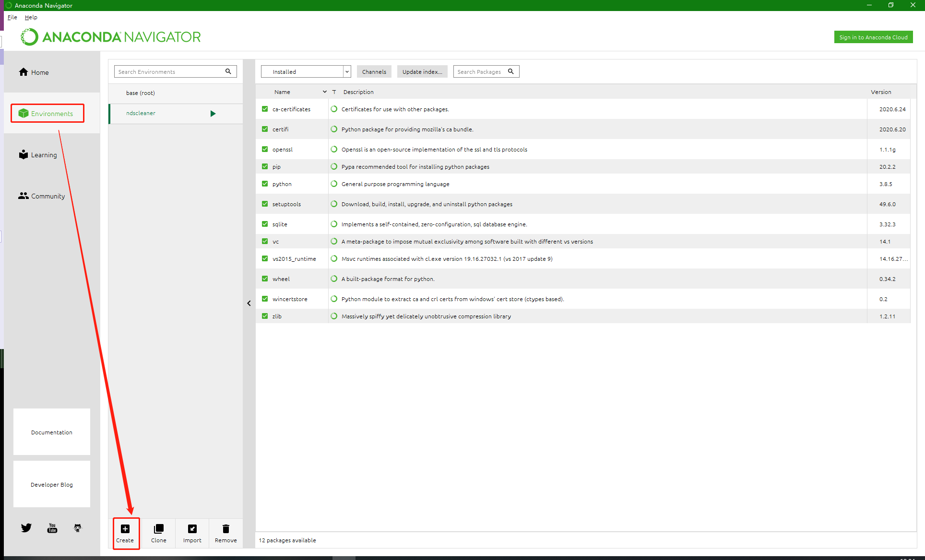Click Sign in to Anaconda Cloud
Viewport: 925px width, 560px height.
pos(873,37)
